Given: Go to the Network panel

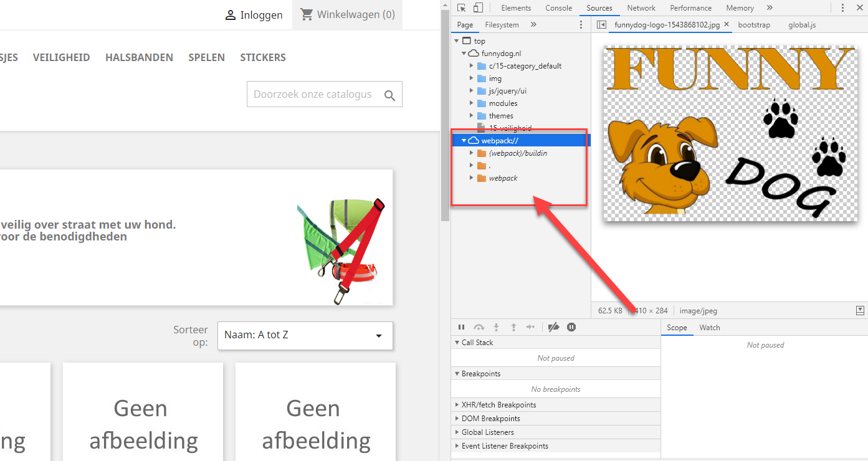Looking at the screenshot, I should [x=641, y=8].
